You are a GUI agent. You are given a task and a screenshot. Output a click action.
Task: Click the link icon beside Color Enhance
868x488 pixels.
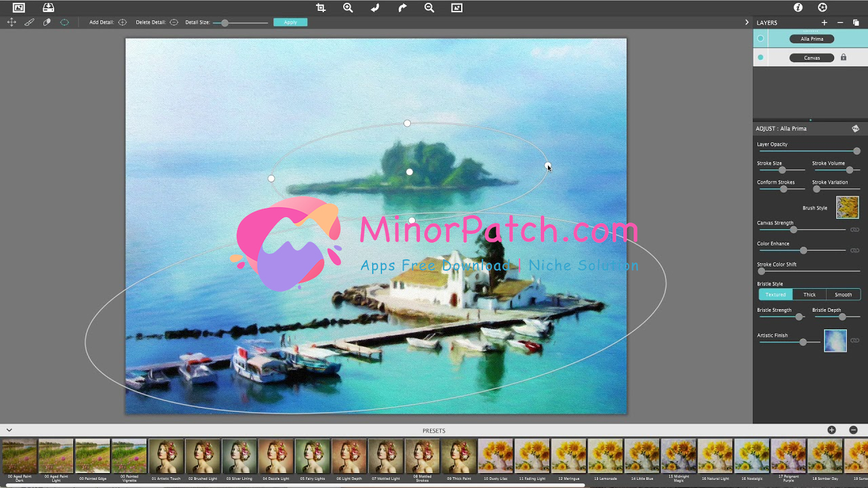click(855, 251)
